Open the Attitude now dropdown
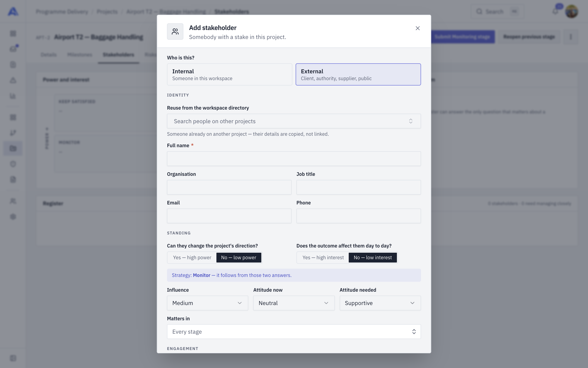Screen dimensions: 588x368 294,303
